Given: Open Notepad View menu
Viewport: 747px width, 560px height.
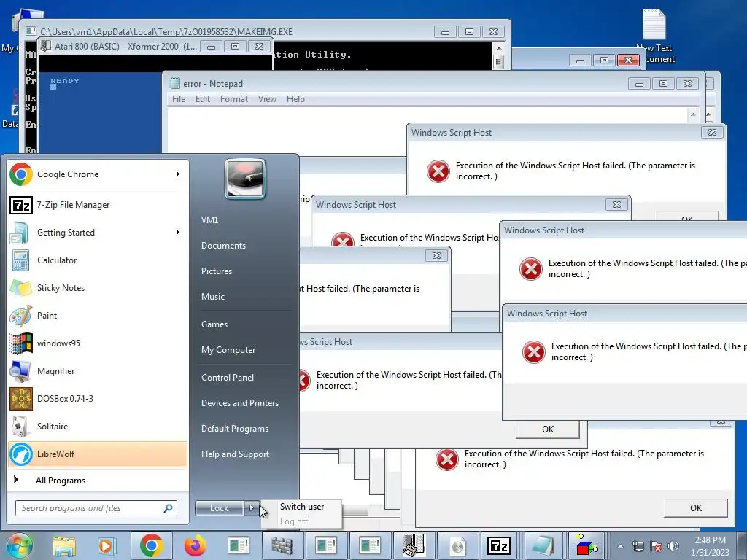Looking at the screenshot, I should point(267,99).
